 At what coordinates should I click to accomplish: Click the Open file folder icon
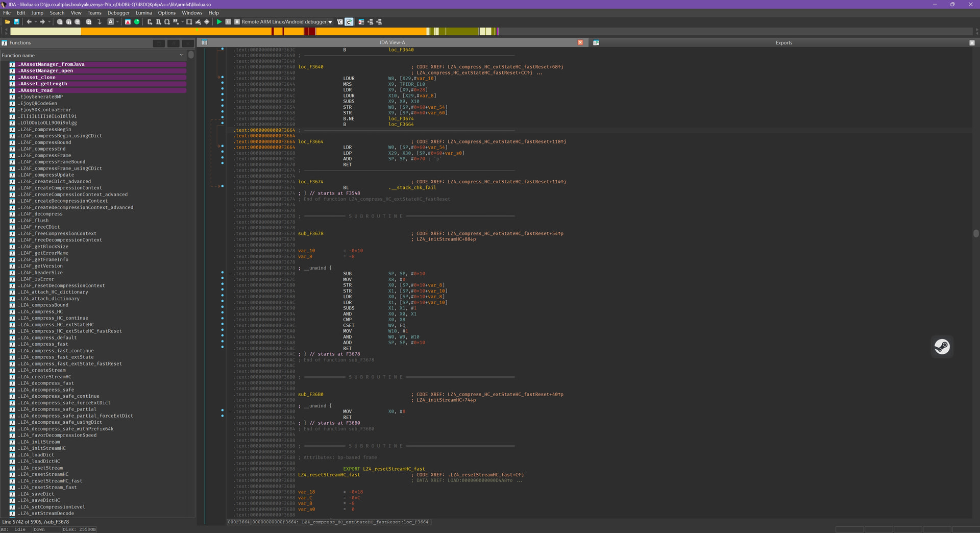click(x=7, y=22)
